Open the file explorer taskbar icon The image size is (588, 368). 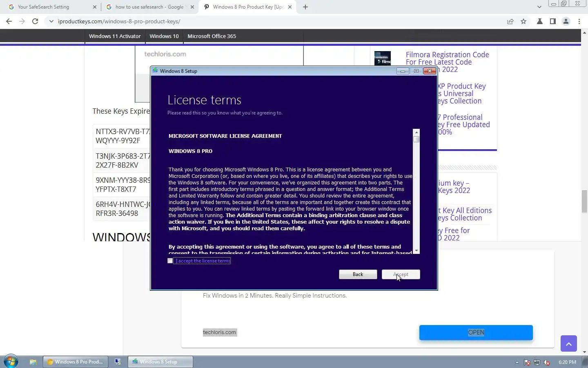[x=33, y=362]
